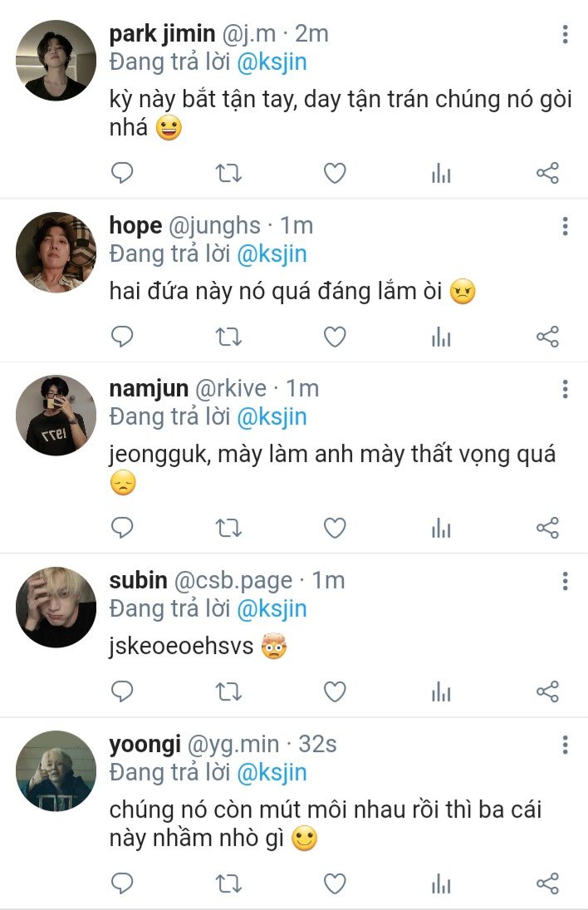Open more options on subin's tweet
The width and height of the screenshot is (588, 910).
[x=565, y=581]
